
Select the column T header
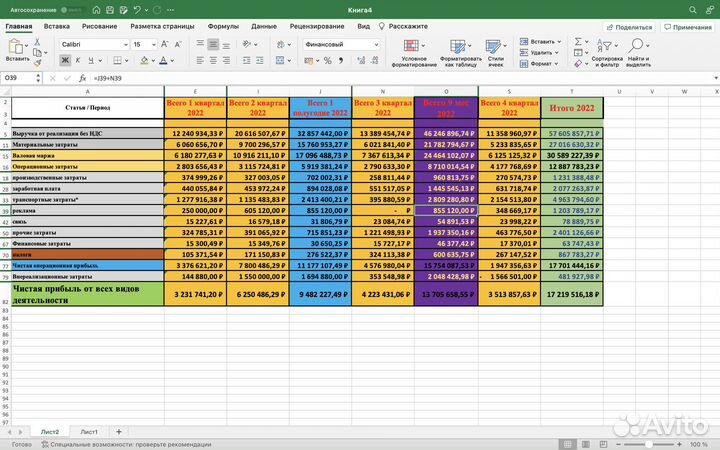[x=572, y=91]
